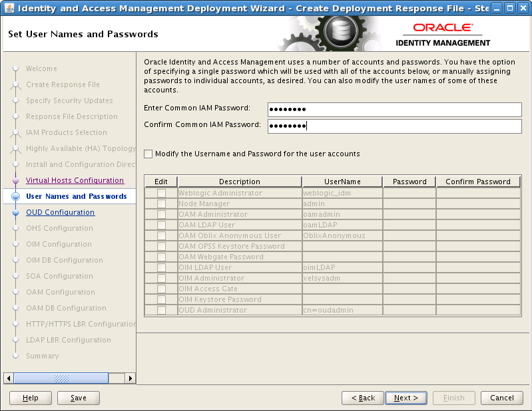The image size is (532, 411).
Task: Select Highly Available (HA) Topology step
Action: (81, 148)
